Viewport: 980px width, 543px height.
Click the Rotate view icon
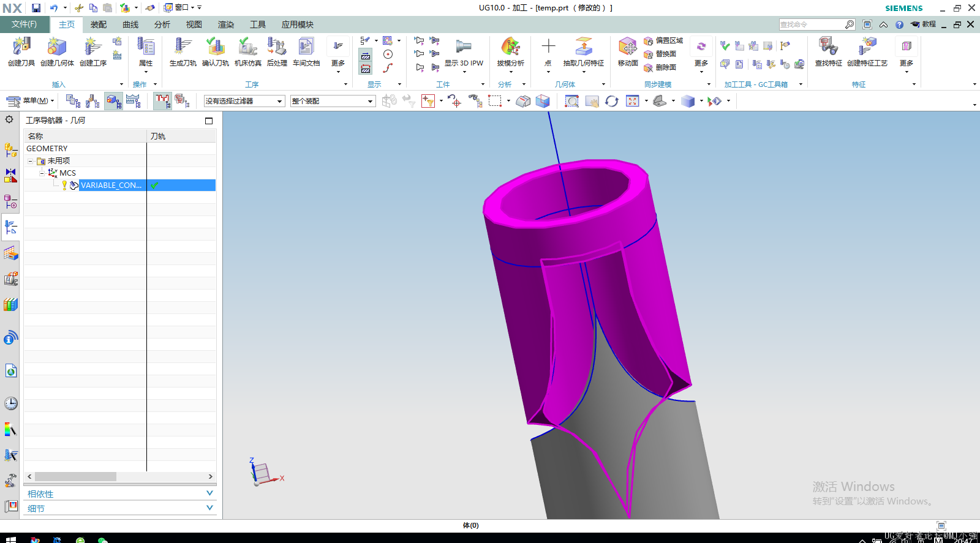[612, 101]
